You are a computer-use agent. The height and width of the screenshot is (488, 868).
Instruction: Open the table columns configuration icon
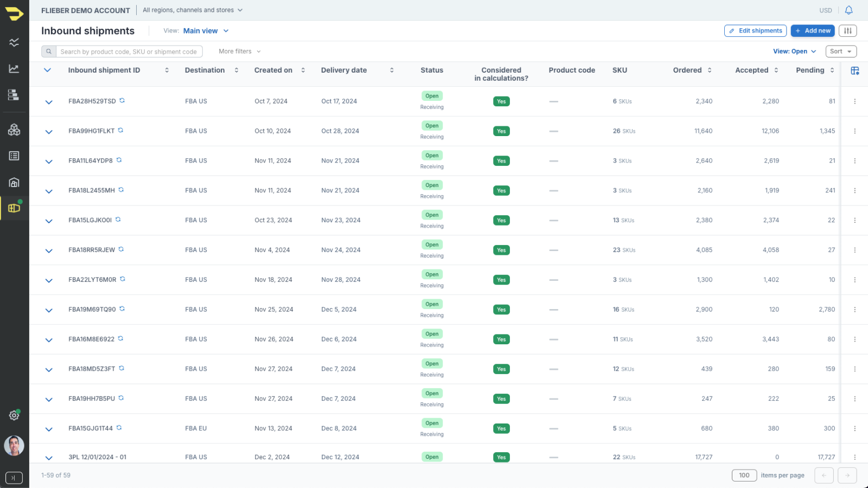tap(854, 70)
